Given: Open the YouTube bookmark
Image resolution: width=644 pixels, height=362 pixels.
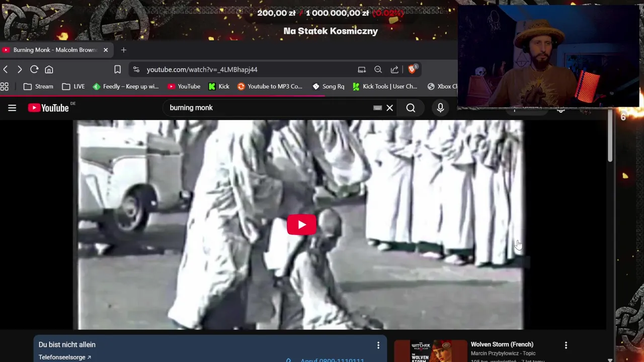Looking at the screenshot, I should coord(184,86).
